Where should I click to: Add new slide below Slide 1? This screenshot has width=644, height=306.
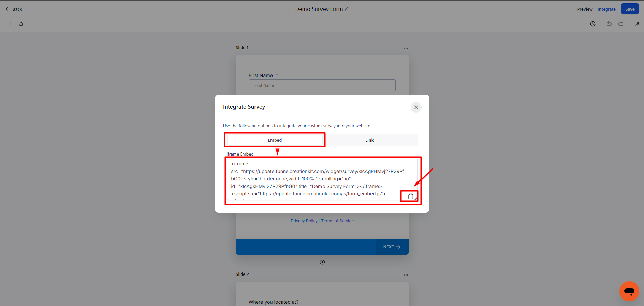[x=322, y=262]
